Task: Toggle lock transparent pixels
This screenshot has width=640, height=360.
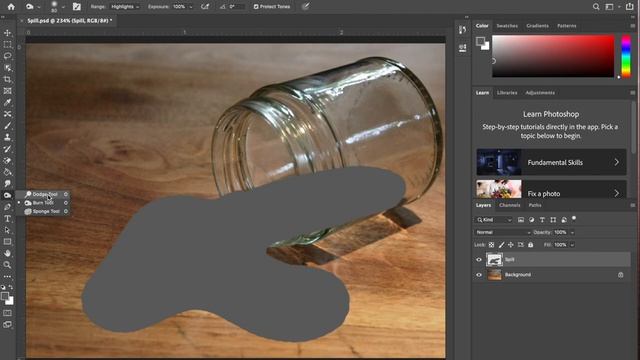Action: (491, 245)
